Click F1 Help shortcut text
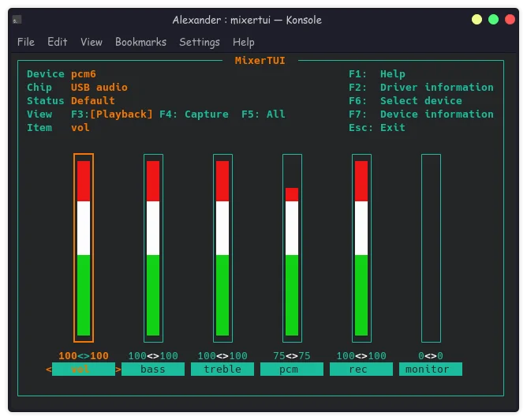 point(377,73)
